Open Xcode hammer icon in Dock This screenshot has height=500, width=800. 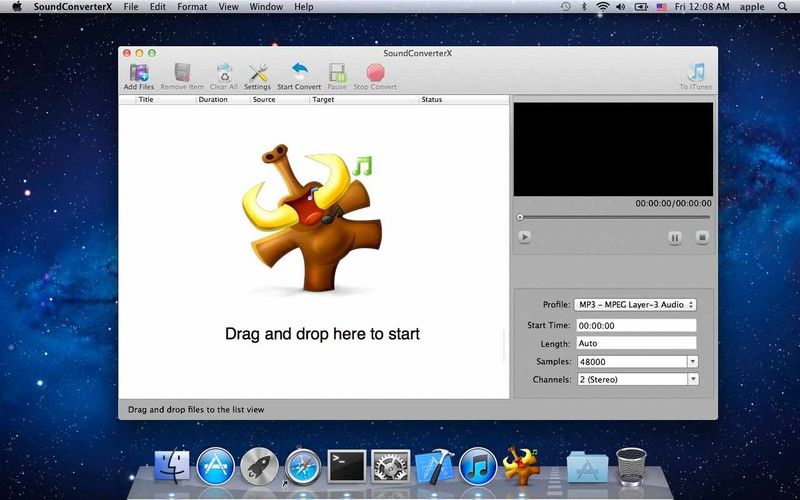[435, 466]
